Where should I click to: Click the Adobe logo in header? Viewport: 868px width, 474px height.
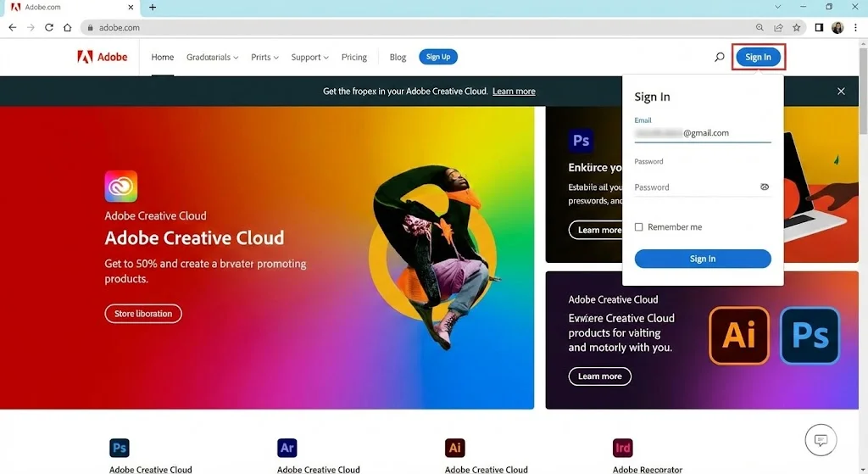(x=102, y=57)
